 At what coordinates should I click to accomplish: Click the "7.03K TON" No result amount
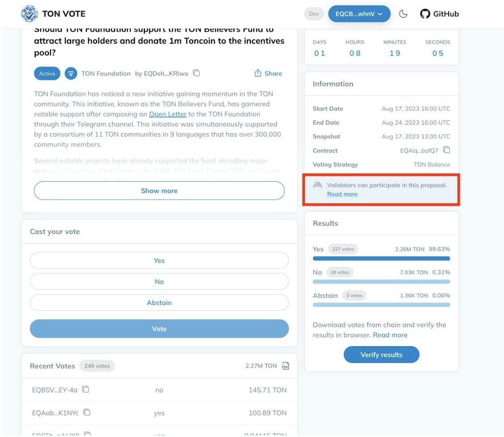coord(414,272)
